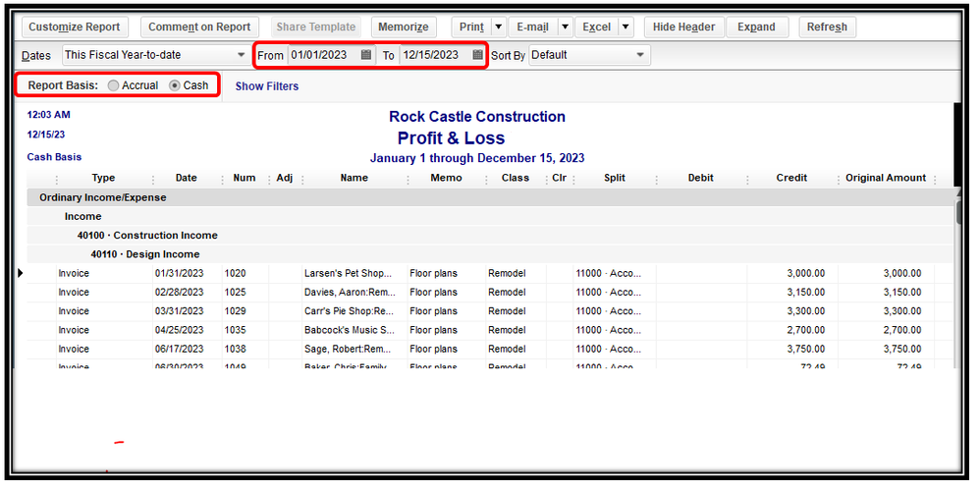The width and height of the screenshot is (980, 491).
Task: Click invoice number 1038
Action: tap(236, 350)
